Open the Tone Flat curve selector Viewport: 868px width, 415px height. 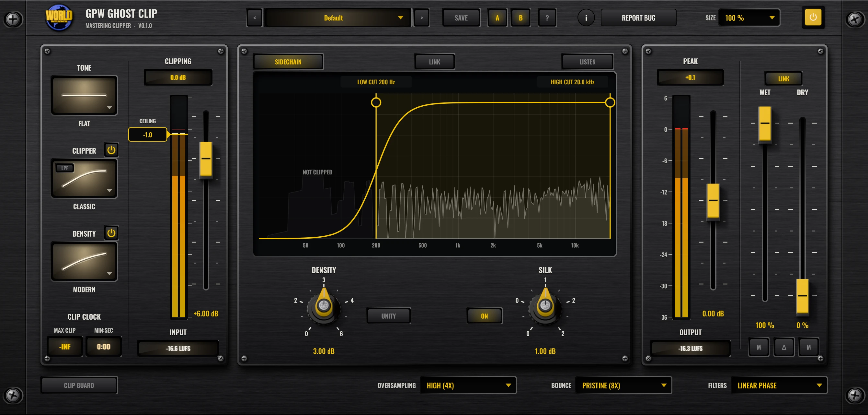(x=84, y=96)
